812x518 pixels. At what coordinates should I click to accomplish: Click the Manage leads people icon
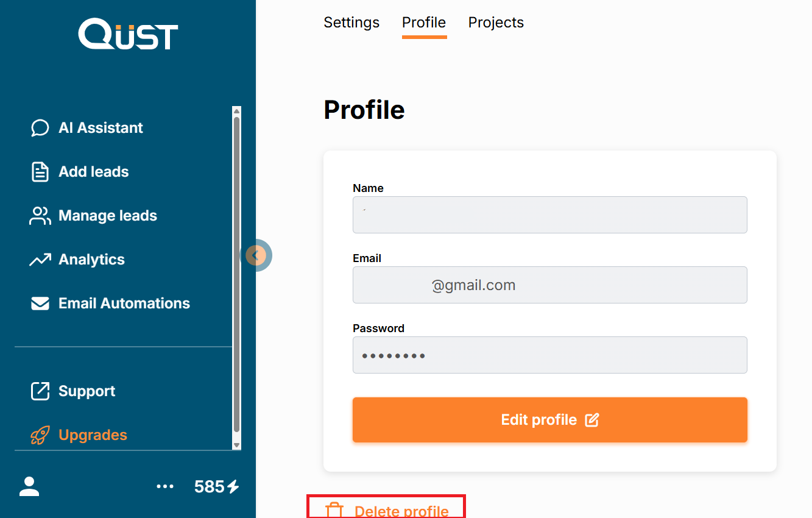point(40,216)
